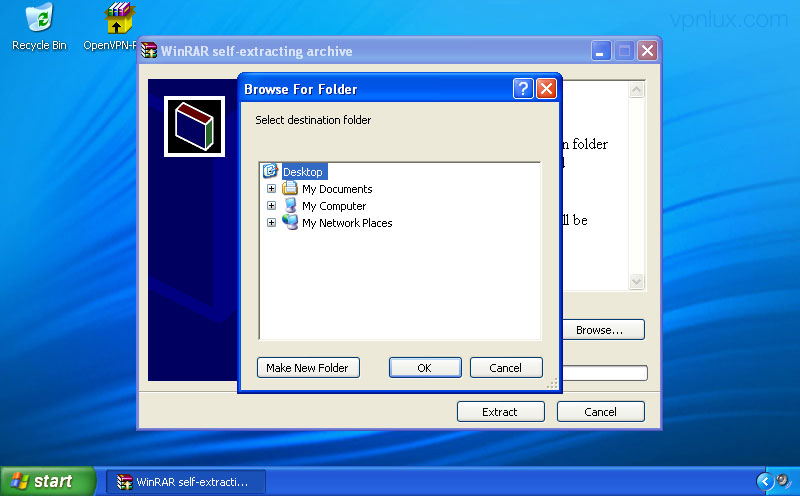This screenshot has height=496, width=800.
Task: Click the WinRAR SFX box logo image
Action: (194, 126)
